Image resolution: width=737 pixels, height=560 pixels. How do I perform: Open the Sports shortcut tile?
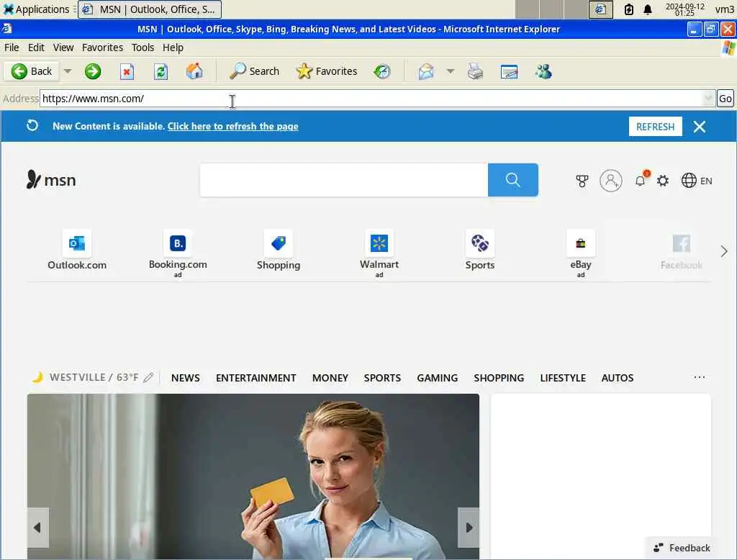coord(480,250)
